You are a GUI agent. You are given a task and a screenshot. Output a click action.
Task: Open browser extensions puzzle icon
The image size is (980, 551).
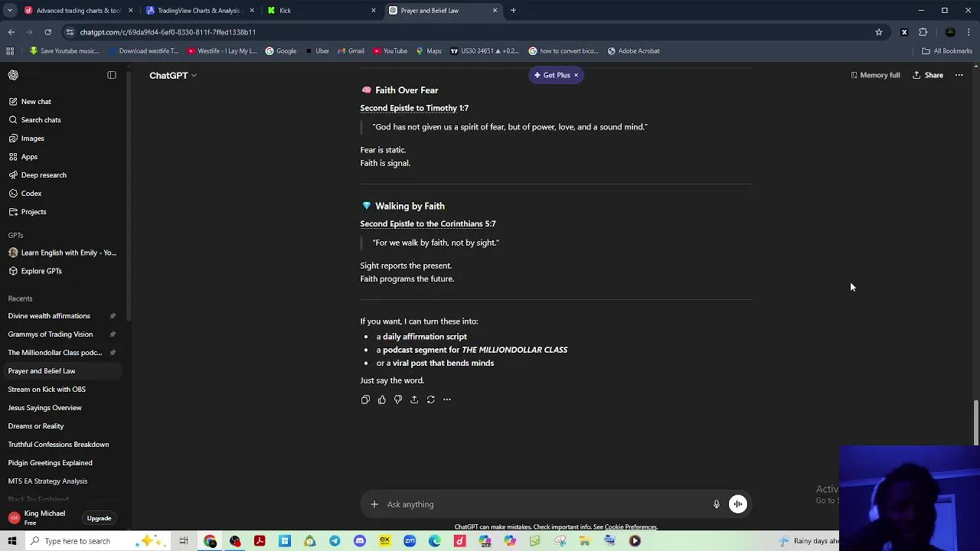tap(923, 32)
